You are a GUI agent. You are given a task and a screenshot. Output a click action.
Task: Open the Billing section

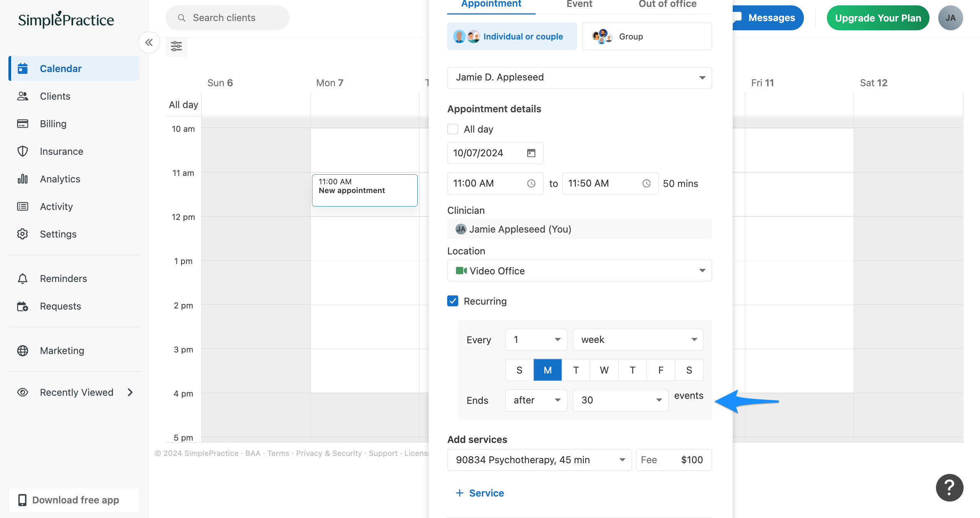pyautogui.click(x=53, y=123)
